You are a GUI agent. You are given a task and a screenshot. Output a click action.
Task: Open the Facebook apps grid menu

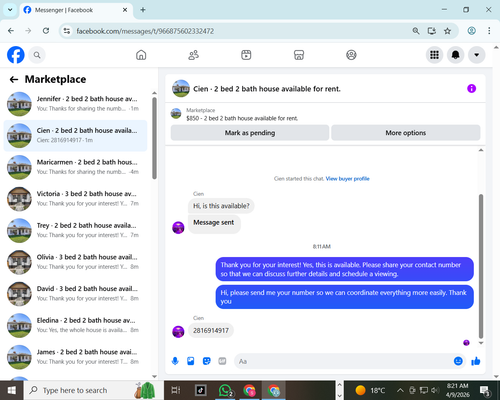click(x=434, y=55)
